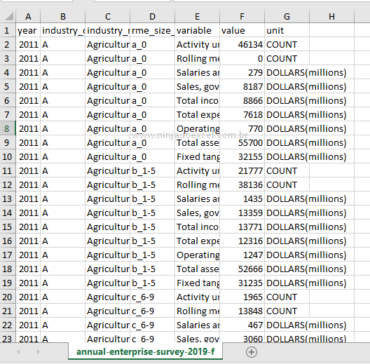Screen dimensions: 370x364
Task: Select cell with value 13848
Action: tap(242, 311)
